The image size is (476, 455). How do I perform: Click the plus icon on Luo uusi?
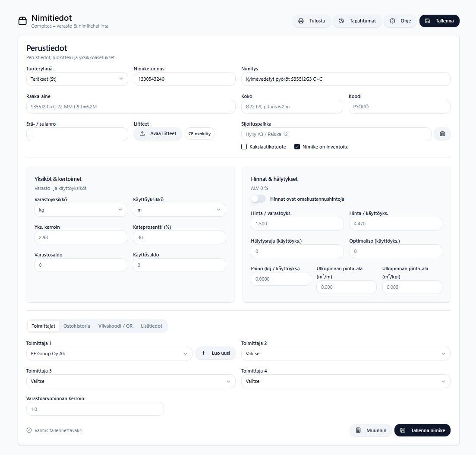[204, 353]
